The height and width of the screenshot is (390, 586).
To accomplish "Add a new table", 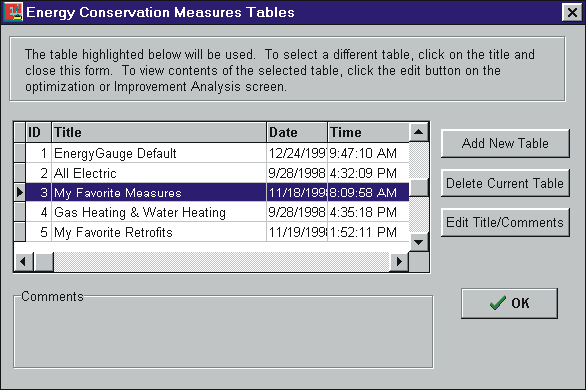I will pos(505,143).
